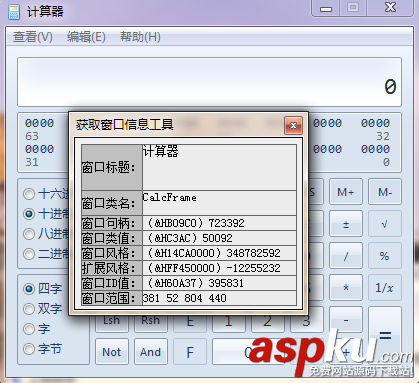Click the 窗口句柄 value 723392
Image resolution: width=419 pixels, height=383 pixels.
[219, 223]
